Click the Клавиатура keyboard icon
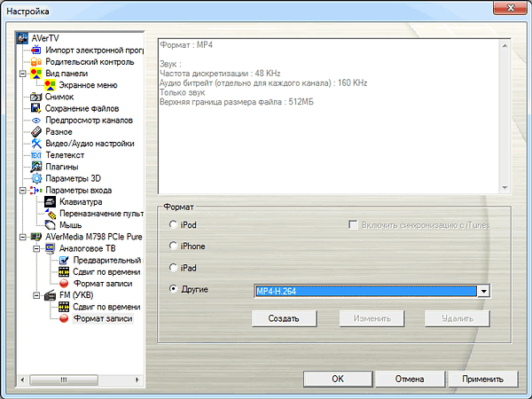Screen dimensions: 532x399 coord(50,201)
